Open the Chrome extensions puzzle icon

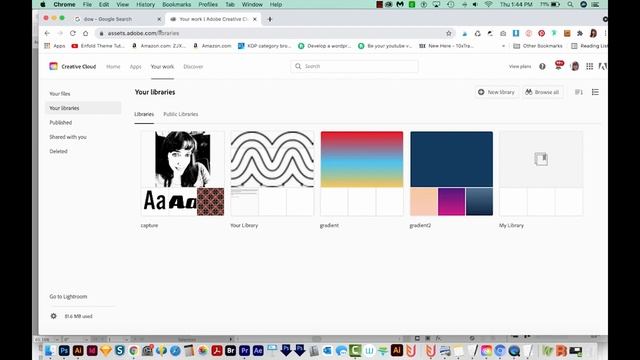580,33
